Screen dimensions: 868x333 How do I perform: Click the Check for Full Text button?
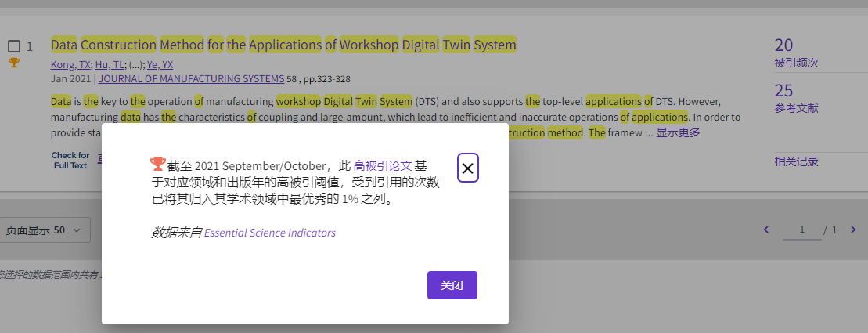[x=70, y=160]
